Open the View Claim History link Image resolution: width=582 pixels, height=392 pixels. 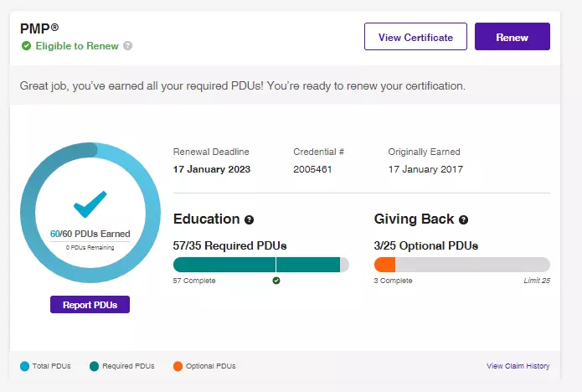[518, 366]
